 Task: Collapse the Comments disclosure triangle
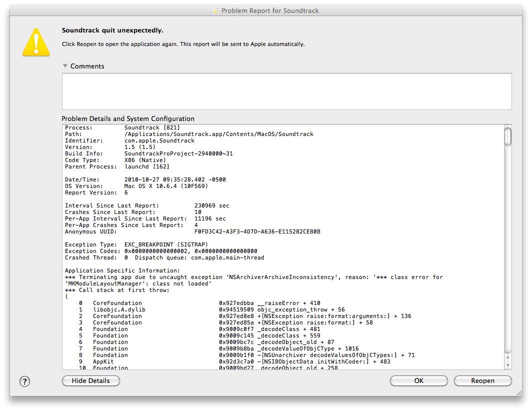point(65,66)
